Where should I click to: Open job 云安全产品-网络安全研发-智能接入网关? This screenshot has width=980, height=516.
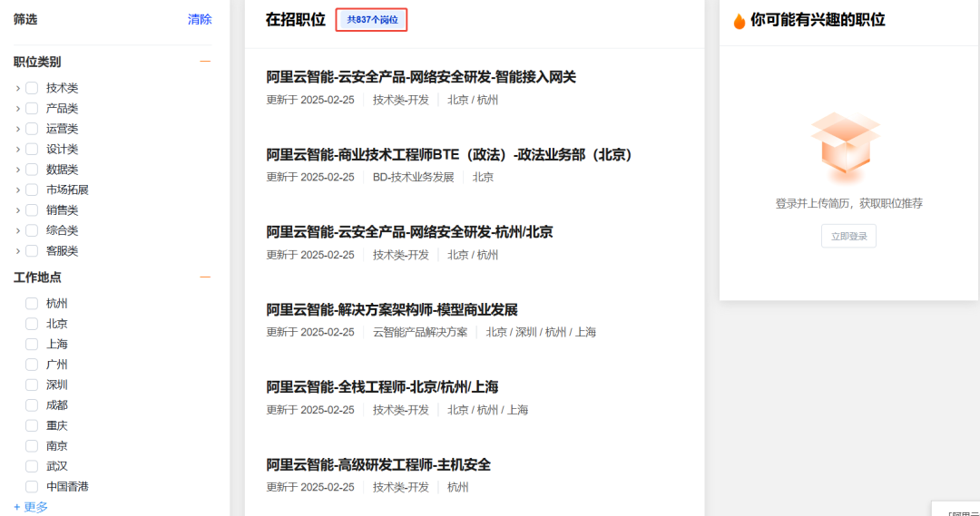pos(421,77)
